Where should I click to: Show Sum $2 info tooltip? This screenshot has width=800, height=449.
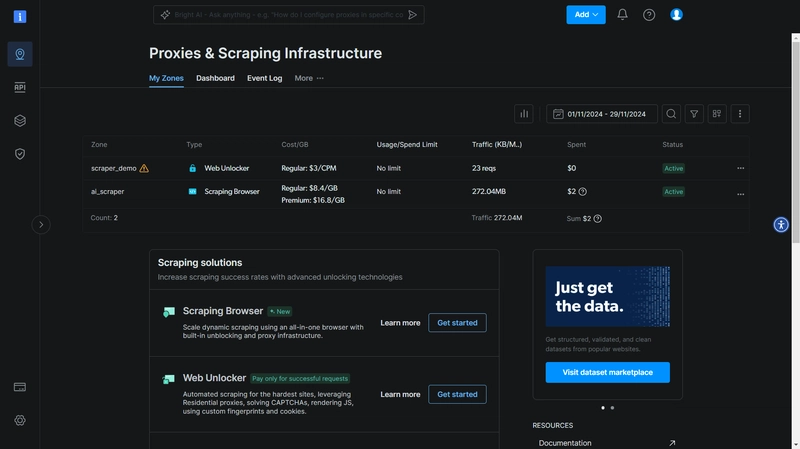click(597, 219)
